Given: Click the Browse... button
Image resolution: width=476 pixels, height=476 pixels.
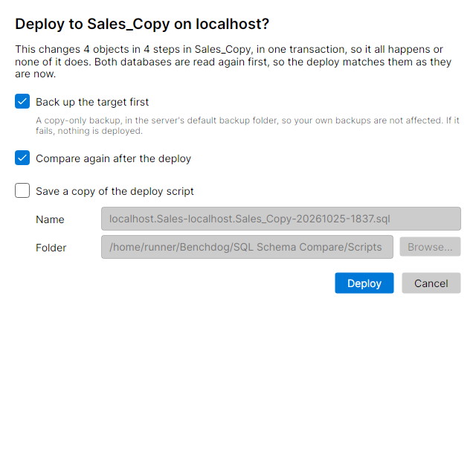Looking at the screenshot, I should click(x=430, y=247).
